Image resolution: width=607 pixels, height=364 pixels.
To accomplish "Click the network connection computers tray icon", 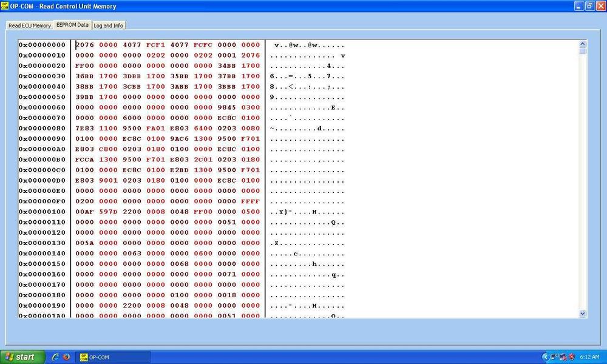I will point(563,357).
